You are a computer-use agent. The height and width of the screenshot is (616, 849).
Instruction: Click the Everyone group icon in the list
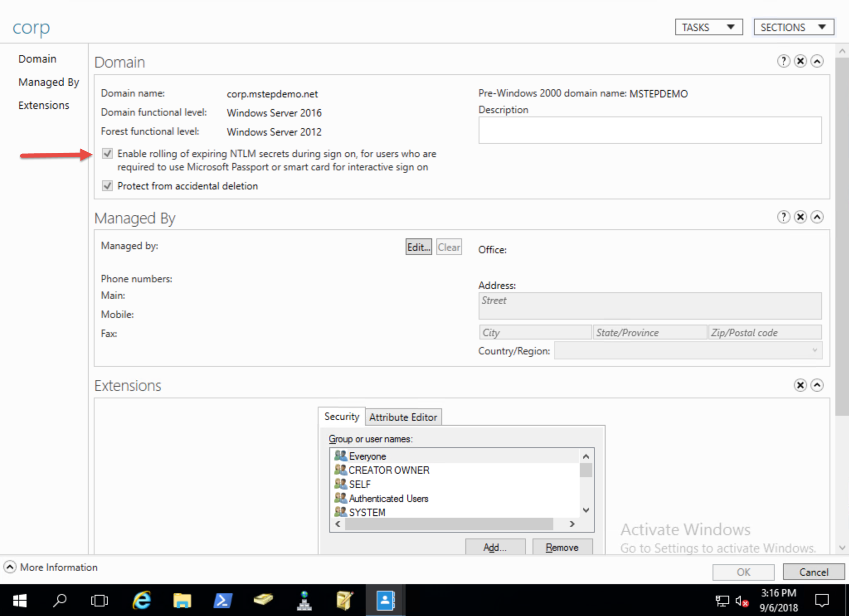point(341,456)
